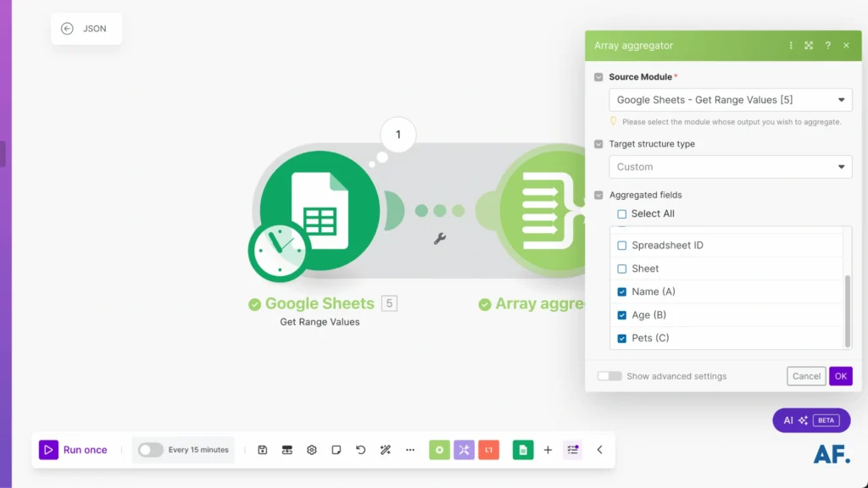Click the save scenario icon
Screen dimensions: 868x488
tap(263, 450)
